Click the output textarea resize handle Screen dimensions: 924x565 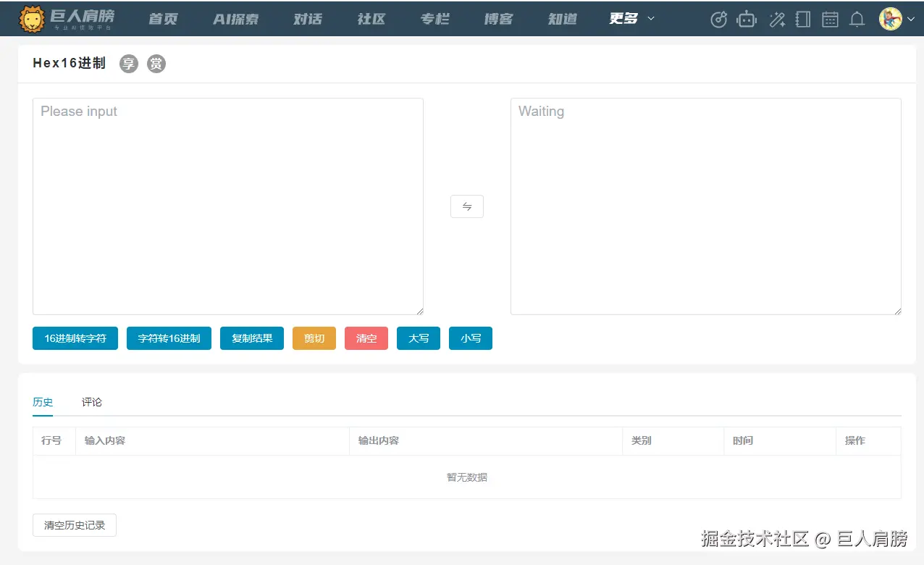[x=896, y=310]
